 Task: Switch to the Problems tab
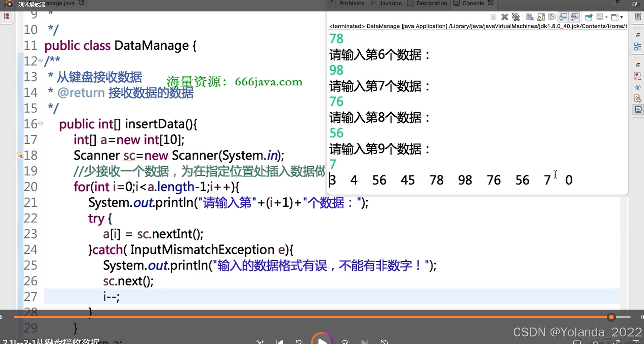click(x=348, y=3)
